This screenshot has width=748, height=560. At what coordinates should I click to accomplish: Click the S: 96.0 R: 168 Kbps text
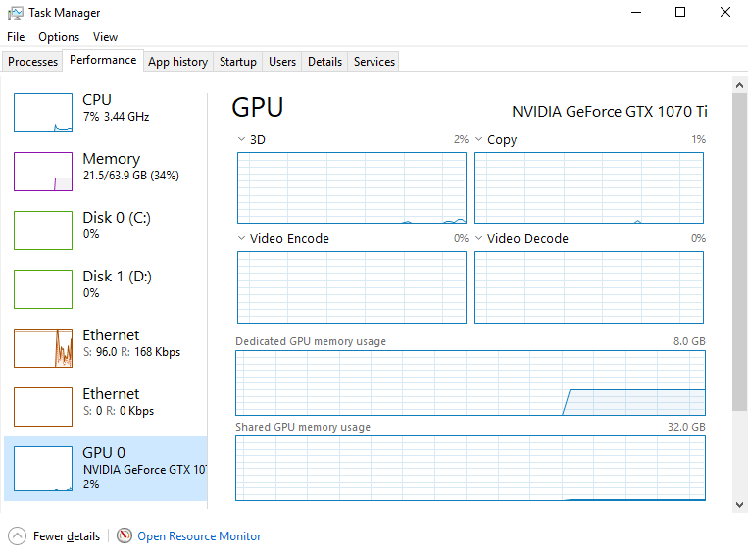point(131,352)
